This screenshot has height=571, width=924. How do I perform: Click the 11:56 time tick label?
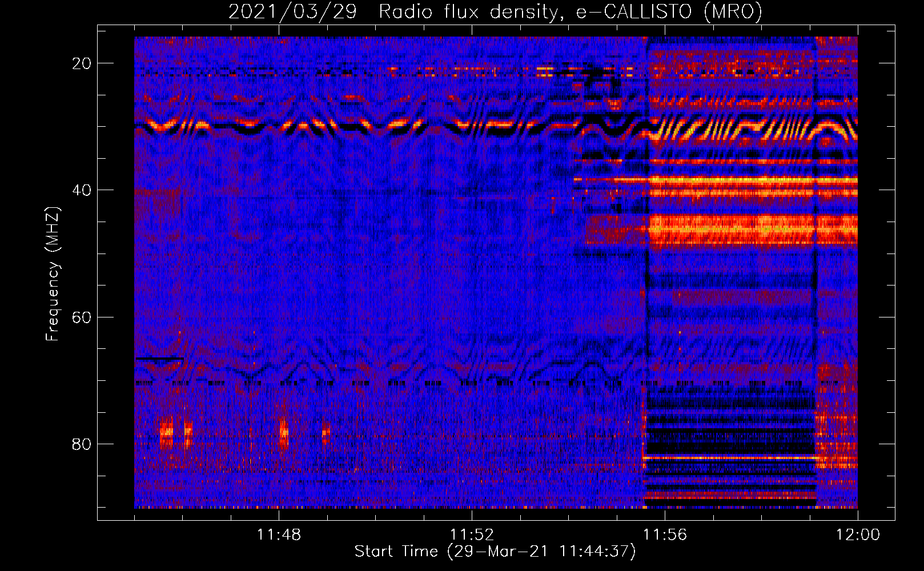coord(665,535)
